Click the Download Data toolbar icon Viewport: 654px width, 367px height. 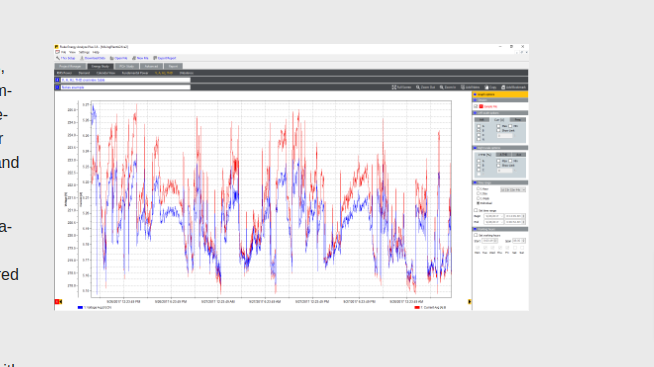pos(82,58)
